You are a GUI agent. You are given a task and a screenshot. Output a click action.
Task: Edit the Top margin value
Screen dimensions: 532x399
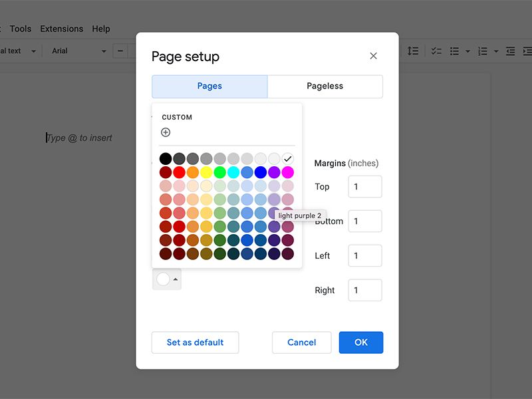[x=364, y=187]
